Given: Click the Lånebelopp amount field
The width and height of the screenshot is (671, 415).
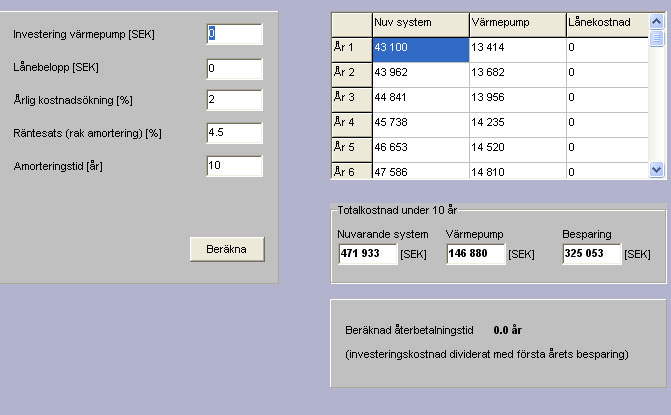Looking at the screenshot, I should click(x=233, y=69).
